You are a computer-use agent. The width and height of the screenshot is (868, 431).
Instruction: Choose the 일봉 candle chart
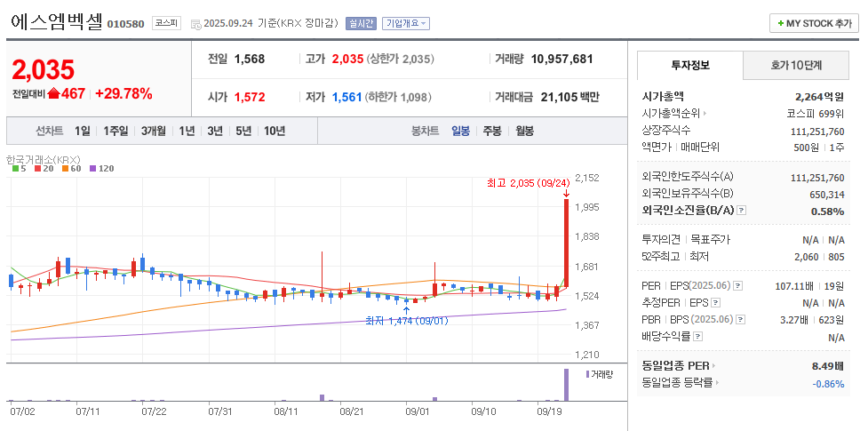[460, 132]
